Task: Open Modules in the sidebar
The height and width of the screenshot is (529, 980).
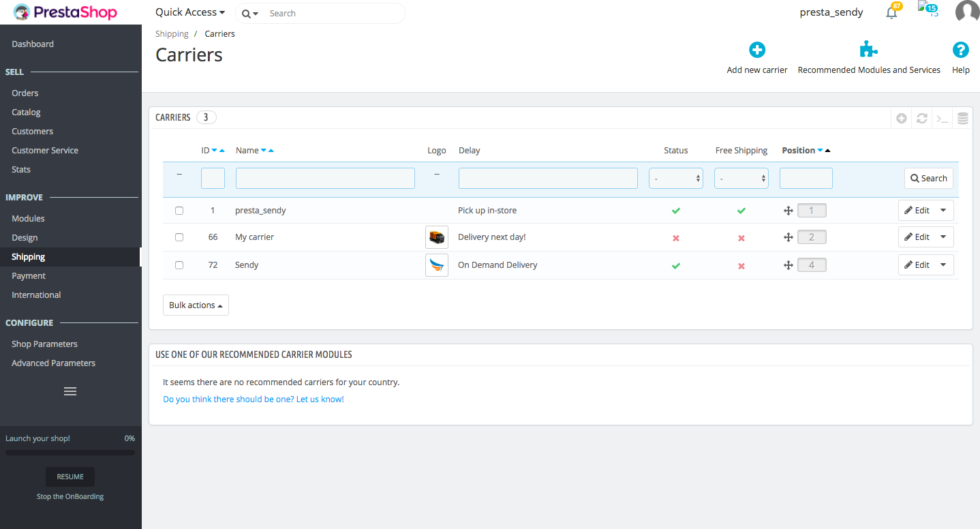Action: click(x=28, y=219)
